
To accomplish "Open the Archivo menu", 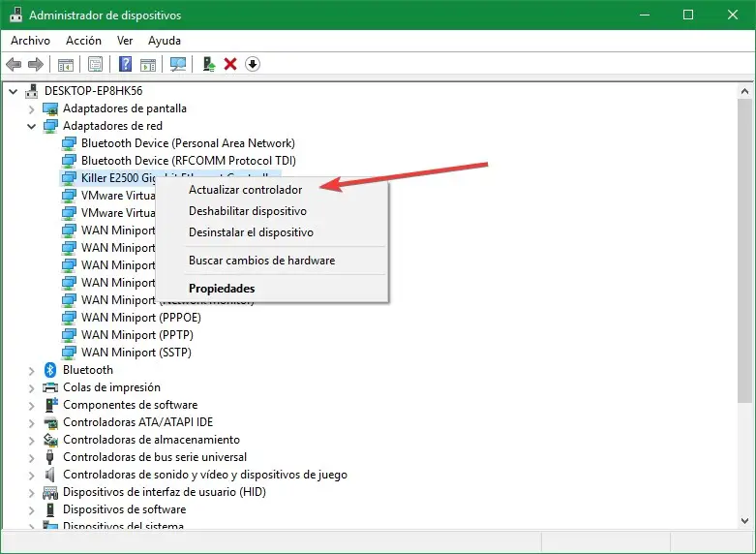I will click(30, 41).
